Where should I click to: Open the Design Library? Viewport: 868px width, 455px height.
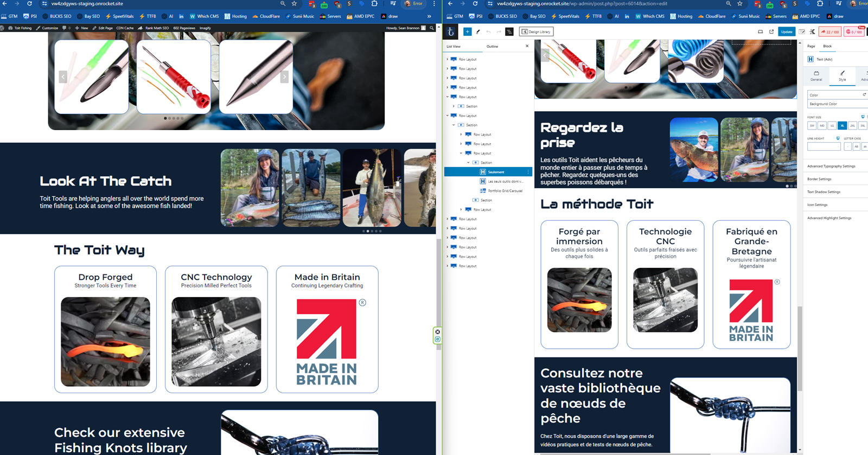click(x=536, y=31)
